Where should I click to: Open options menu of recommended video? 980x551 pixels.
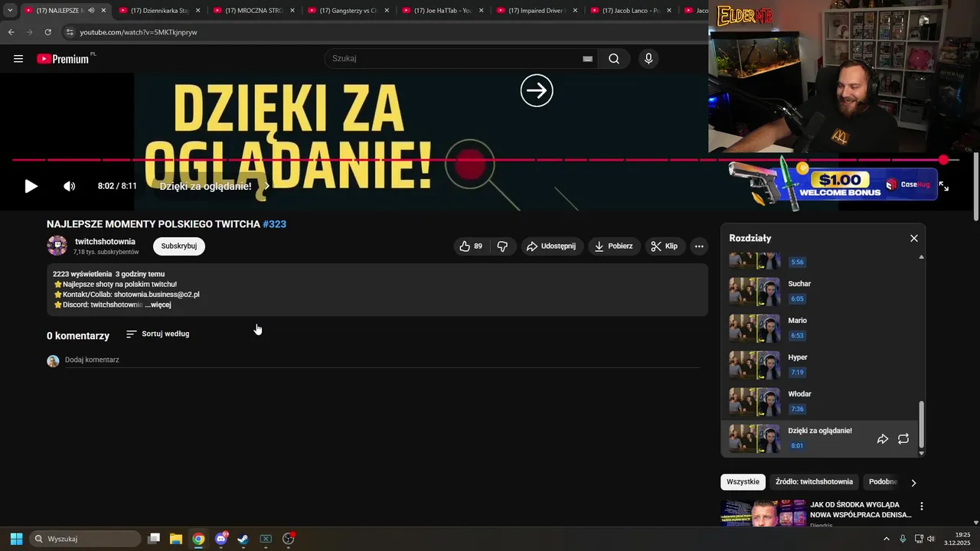click(922, 507)
